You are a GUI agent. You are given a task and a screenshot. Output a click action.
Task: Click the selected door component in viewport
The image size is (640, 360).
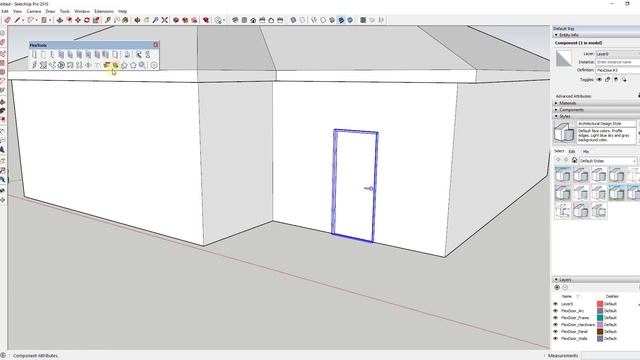click(x=354, y=186)
